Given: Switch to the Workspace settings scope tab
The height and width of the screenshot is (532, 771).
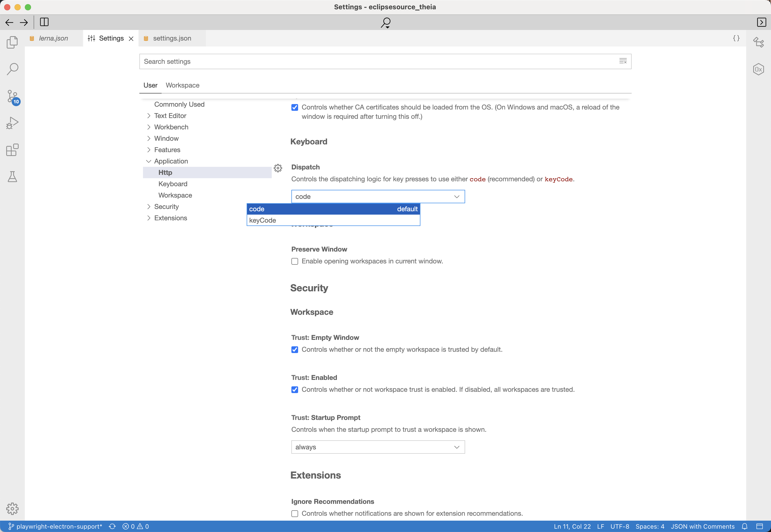Looking at the screenshot, I should (x=183, y=85).
